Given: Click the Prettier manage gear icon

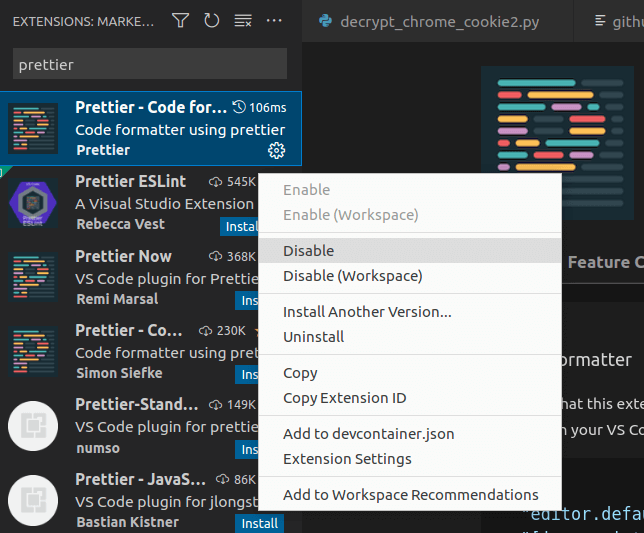Looking at the screenshot, I should tap(277, 150).
